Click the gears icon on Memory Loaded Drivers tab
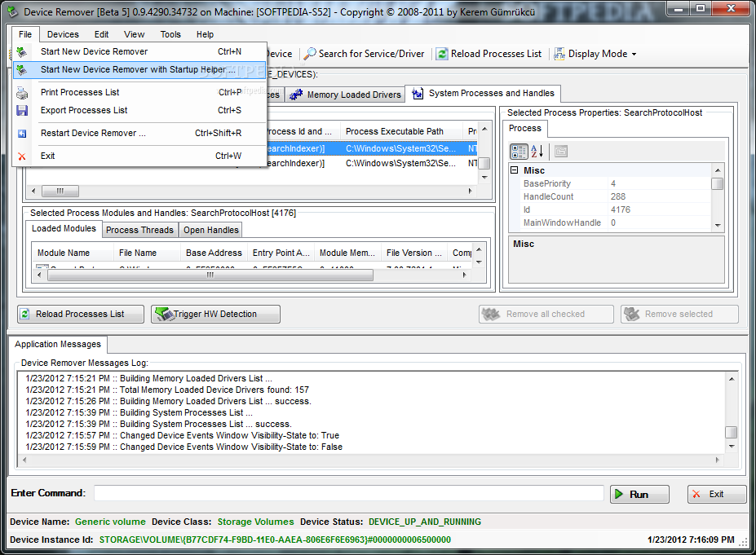This screenshot has width=756, height=555. pyautogui.click(x=296, y=95)
